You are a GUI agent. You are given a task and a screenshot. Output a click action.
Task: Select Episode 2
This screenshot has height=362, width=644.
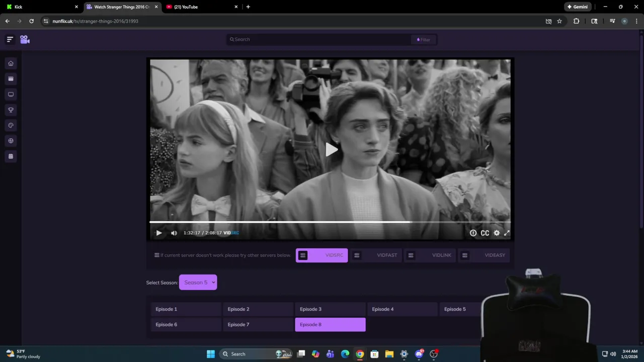(x=258, y=309)
